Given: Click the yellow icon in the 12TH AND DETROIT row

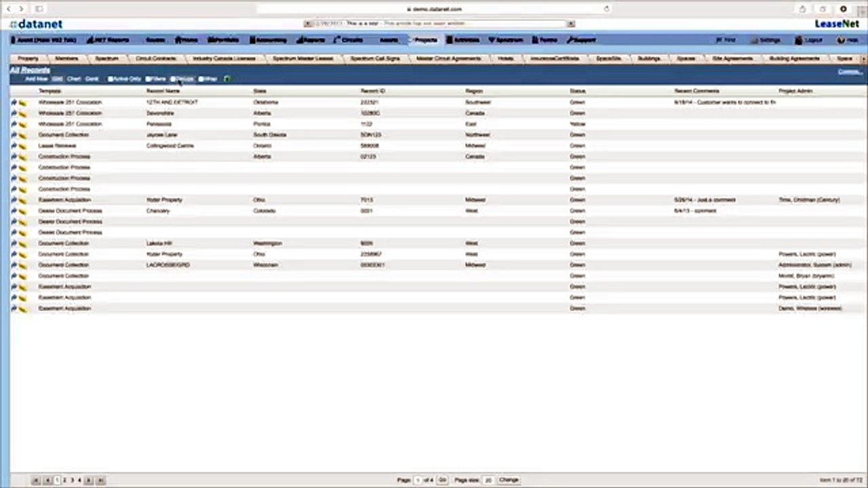Looking at the screenshot, I should pyautogui.click(x=22, y=102).
